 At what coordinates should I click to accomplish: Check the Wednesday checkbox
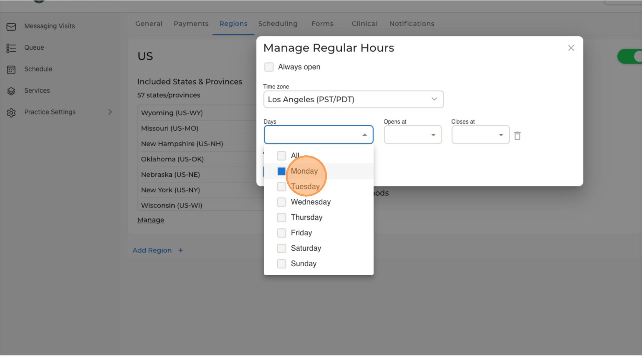(281, 202)
